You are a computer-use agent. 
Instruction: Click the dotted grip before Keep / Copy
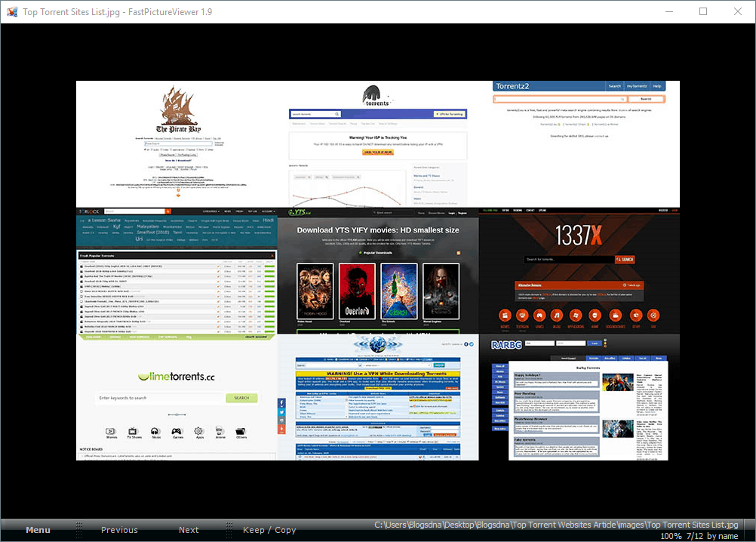[x=229, y=530]
